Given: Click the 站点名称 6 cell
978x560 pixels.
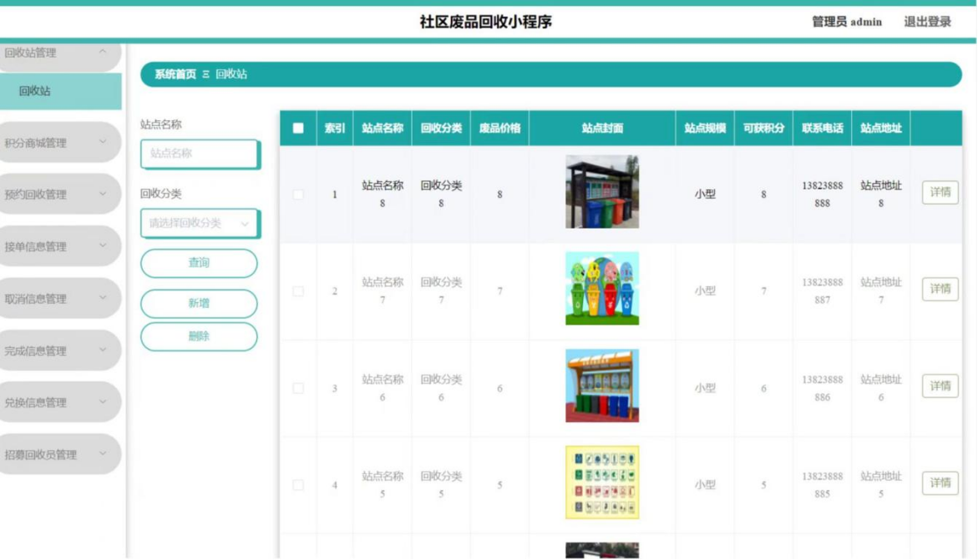Looking at the screenshot, I should (x=383, y=388).
